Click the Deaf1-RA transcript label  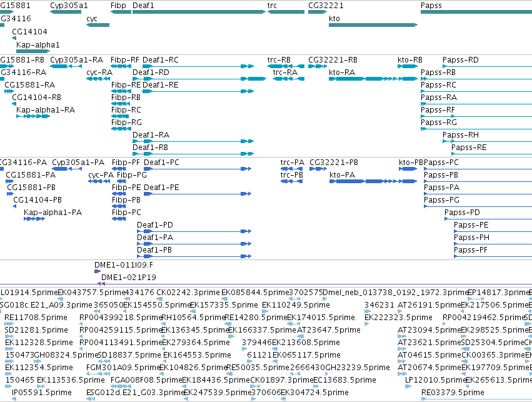(151, 135)
